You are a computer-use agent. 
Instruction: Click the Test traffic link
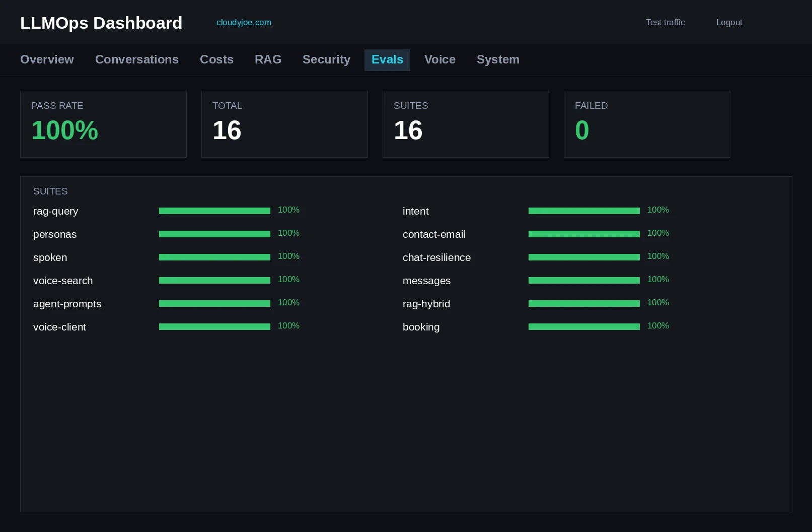665,22
